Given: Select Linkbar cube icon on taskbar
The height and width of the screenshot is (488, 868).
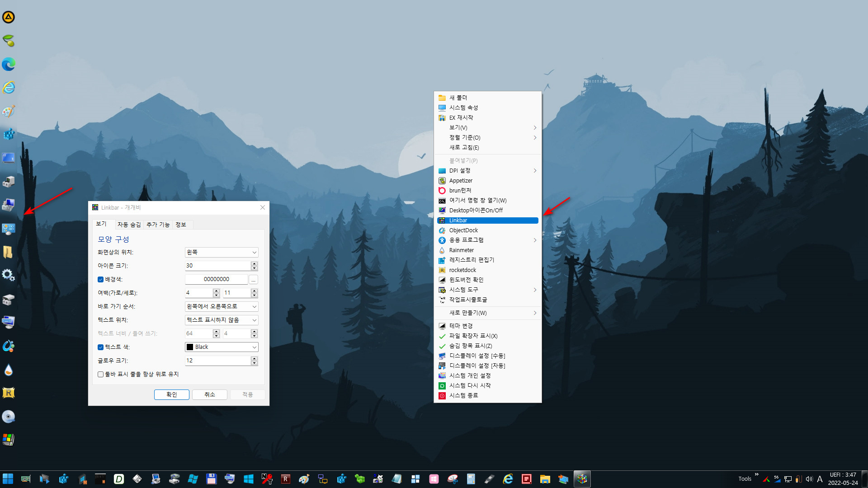Looking at the screenshot, I should coord(582,479).
